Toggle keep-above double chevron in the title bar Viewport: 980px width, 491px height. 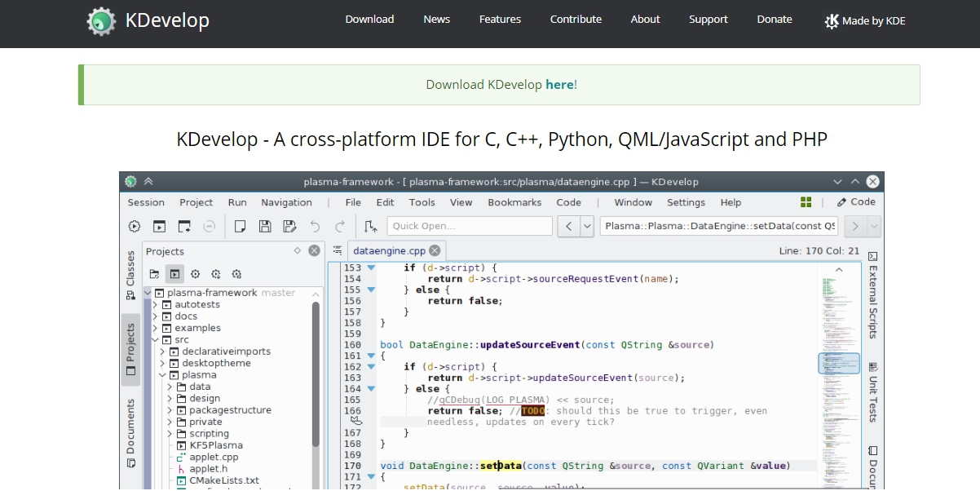click(148, 182)
